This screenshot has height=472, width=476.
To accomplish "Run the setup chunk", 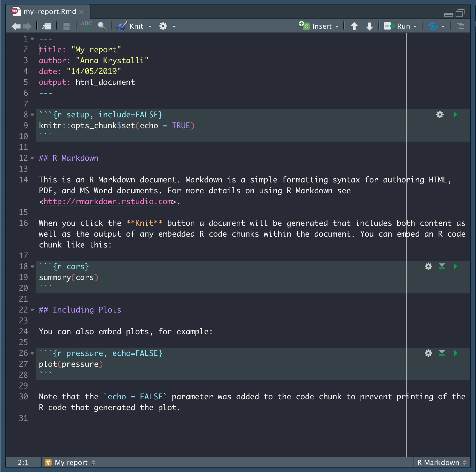I will [x=456, y=114].
